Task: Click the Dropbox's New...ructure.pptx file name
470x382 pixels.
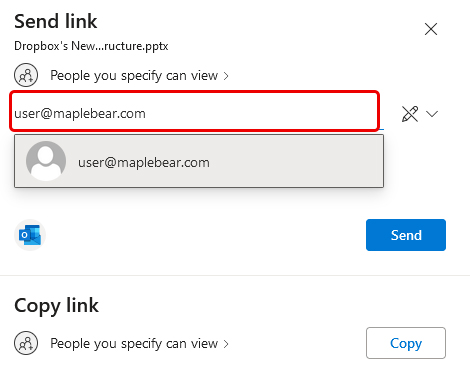Action: 91,46
